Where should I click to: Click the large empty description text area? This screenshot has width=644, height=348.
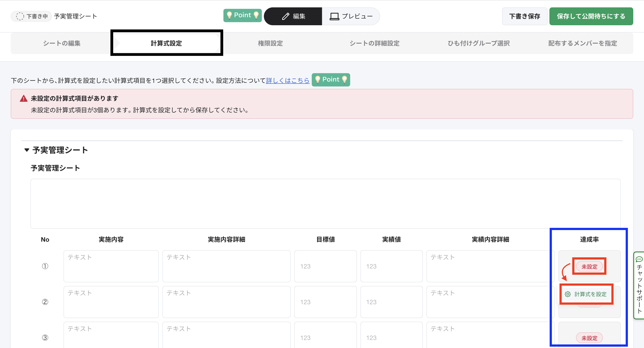point(325,203)
